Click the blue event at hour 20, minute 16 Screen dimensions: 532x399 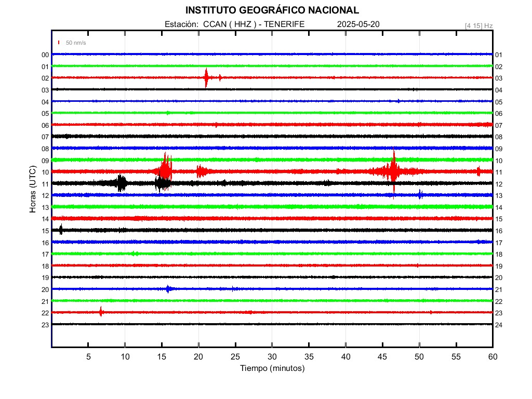(168, 289)
